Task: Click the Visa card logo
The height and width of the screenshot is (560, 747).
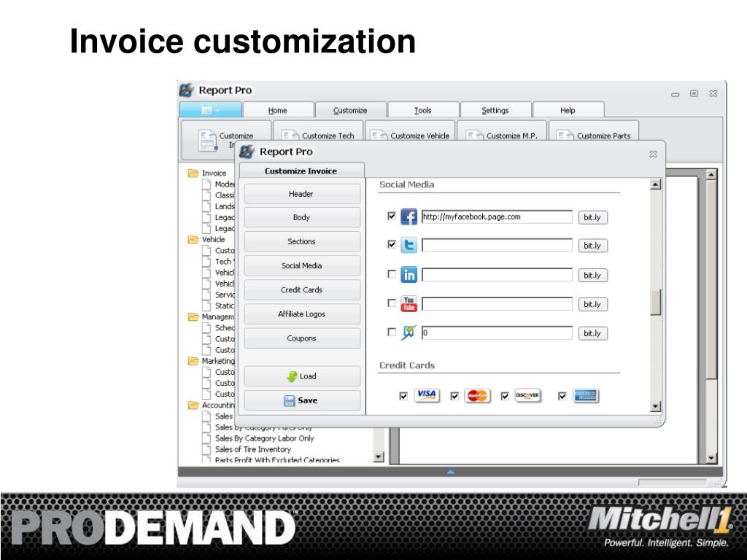Action: (426, 395)
